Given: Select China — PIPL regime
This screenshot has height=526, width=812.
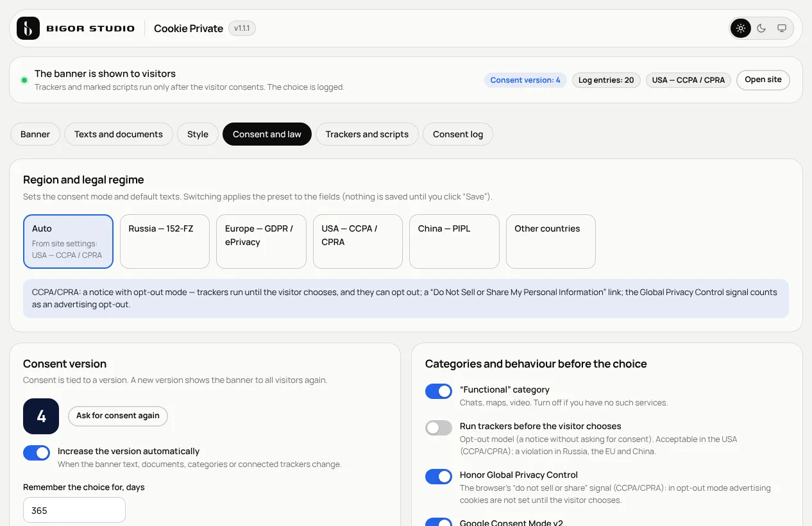Looking at the screenshot, I should (454, 241).
